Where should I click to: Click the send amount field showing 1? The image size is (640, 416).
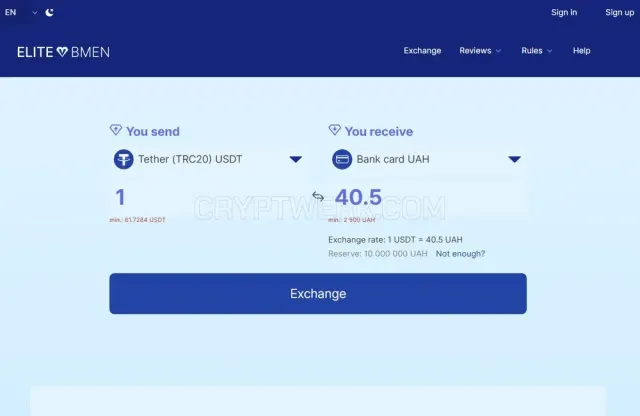pos(208,197)
